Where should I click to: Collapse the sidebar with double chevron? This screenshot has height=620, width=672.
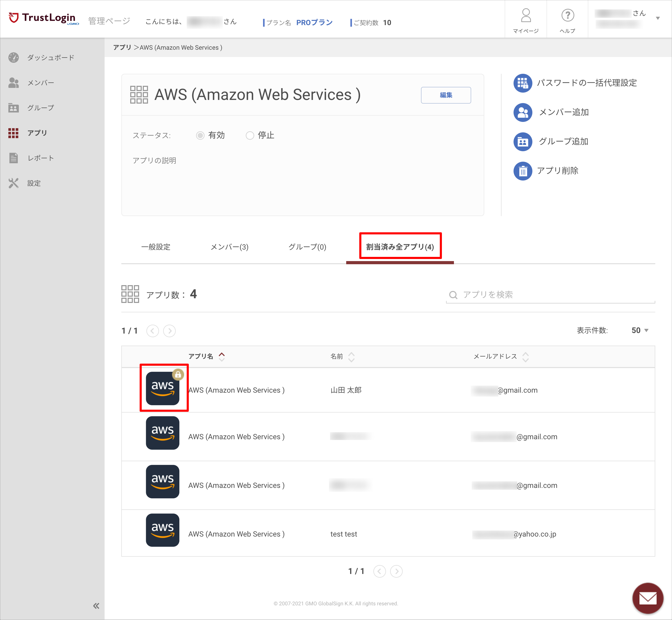pyautogui.click(x=96, y=606)
